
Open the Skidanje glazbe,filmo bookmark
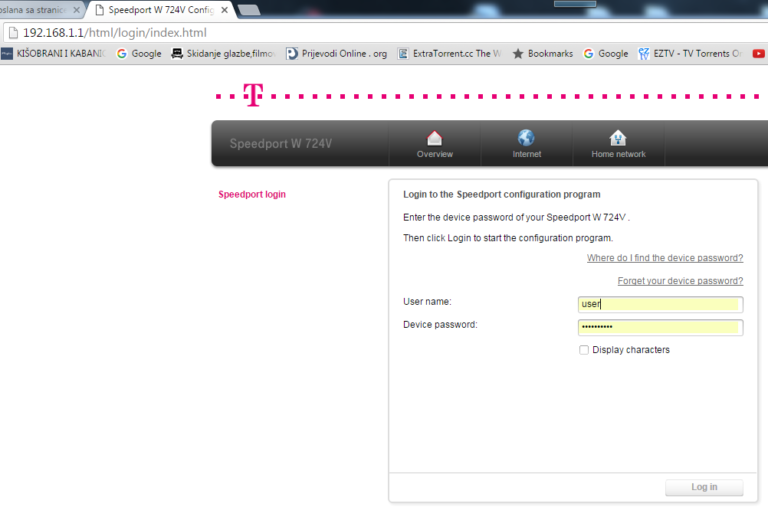pyautogui.click(x=223, y=53)
